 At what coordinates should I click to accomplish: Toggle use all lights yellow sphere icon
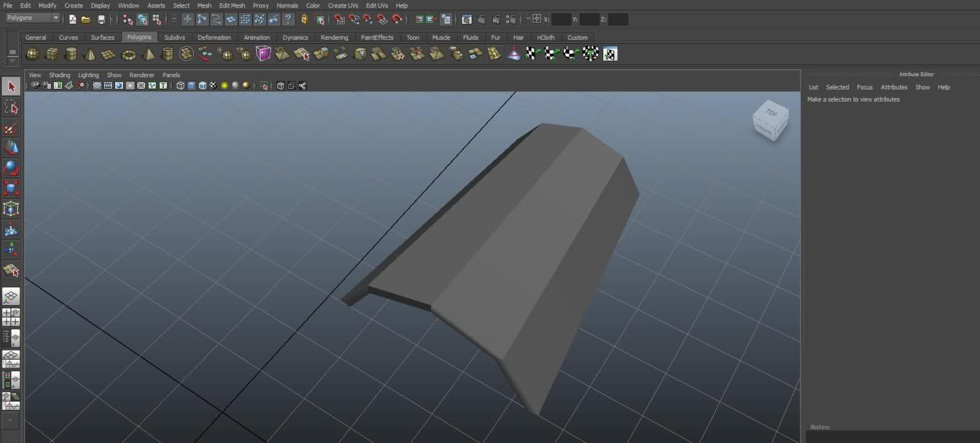coord(225,86)
